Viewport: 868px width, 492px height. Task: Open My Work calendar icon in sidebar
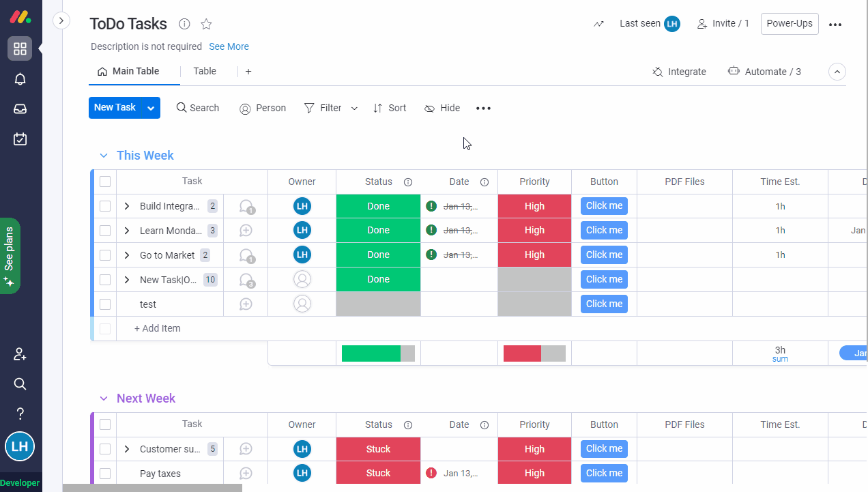pyautogui.click(x=20, y=139)
